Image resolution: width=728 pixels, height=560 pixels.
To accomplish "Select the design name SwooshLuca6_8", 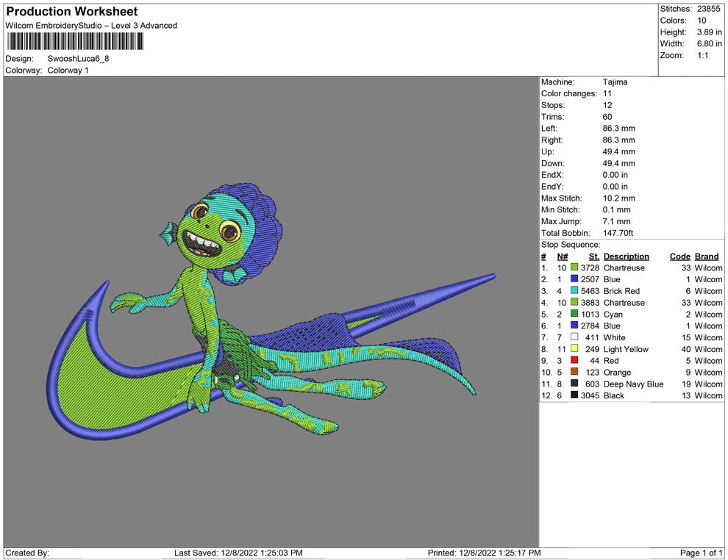I will point(78,59).
